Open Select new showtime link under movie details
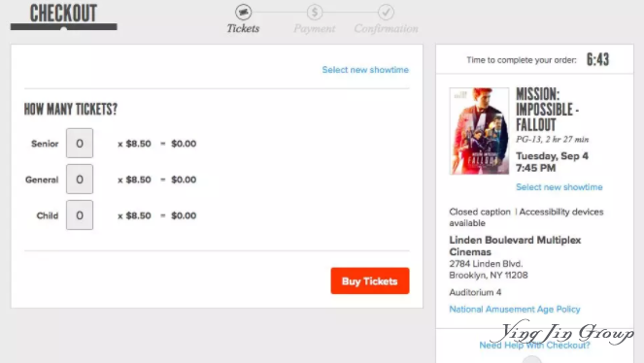 click(x=559, y=187)
